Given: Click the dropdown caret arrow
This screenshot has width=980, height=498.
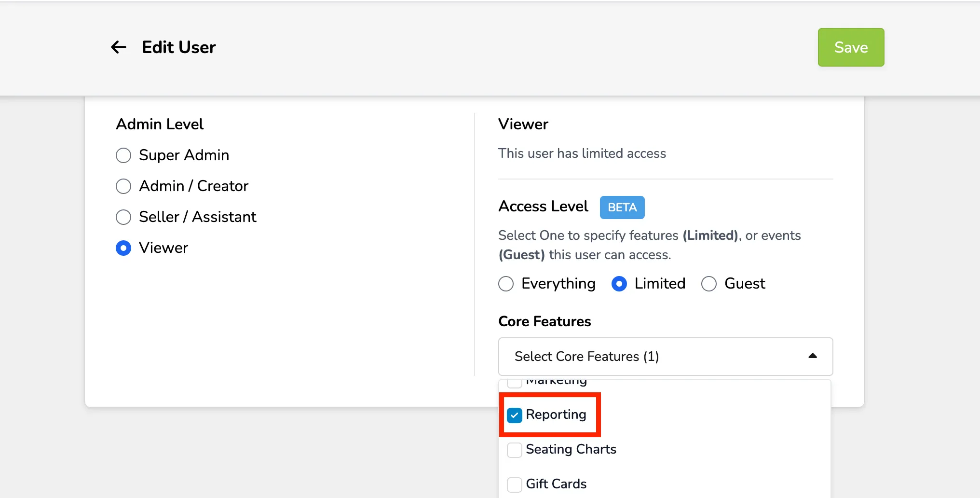Looking at the screenshot, I should click(813, 356).
